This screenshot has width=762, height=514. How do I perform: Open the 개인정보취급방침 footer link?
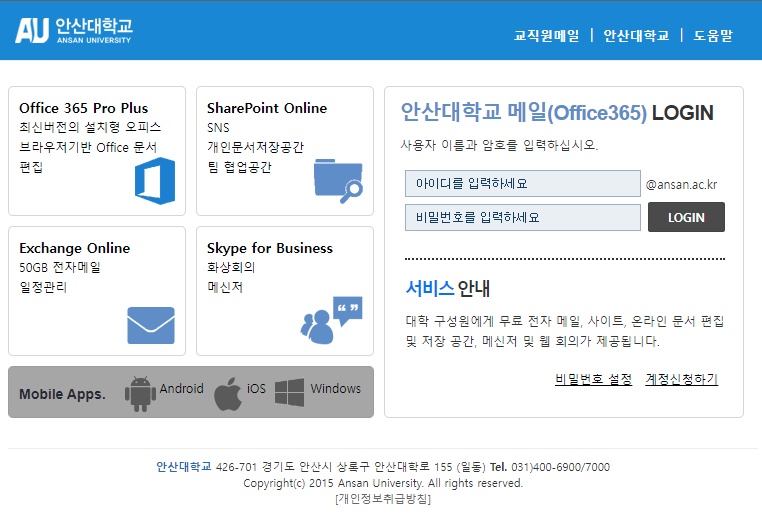coord(383,499)
